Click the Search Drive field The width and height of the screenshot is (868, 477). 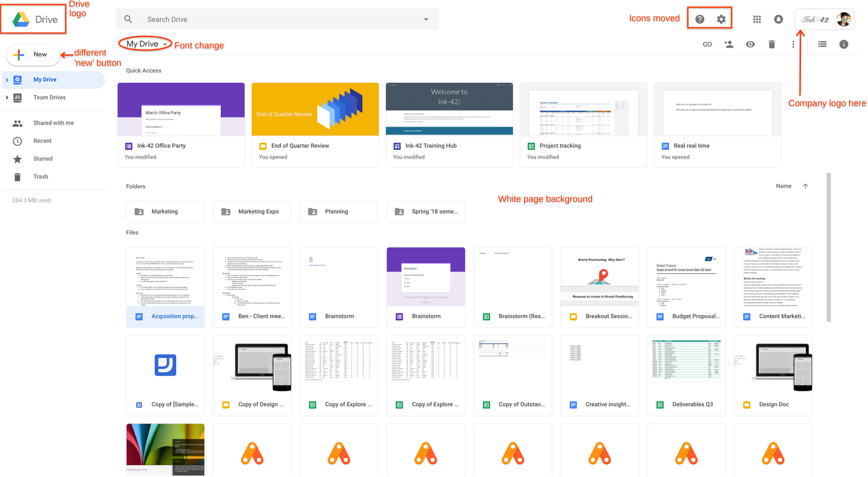pyautogui.click(x=278, y=19)
